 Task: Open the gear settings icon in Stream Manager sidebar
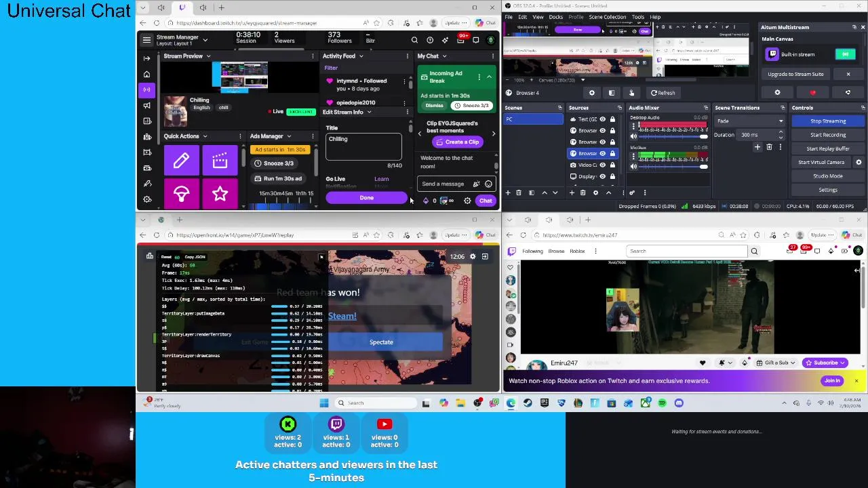[x=146, y=199]
